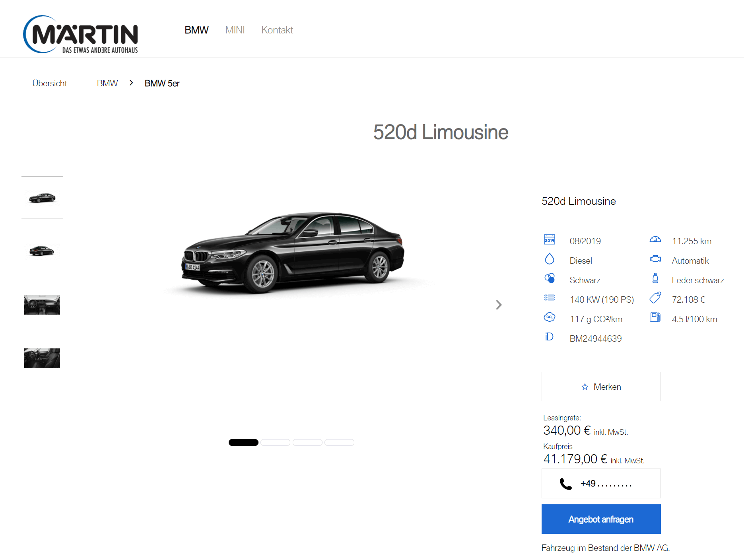The height and width of the screenshot is (560, 744).
Task: Click Kaufpreis 41.179,00 € value
Action: coord(575,459)
